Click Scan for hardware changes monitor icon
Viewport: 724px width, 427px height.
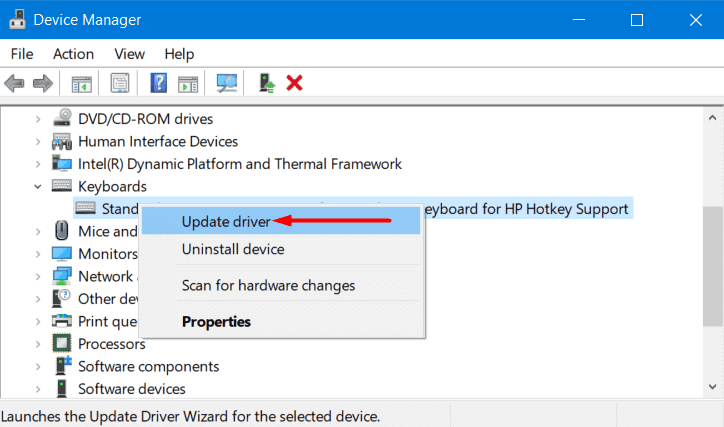point(227,84)
